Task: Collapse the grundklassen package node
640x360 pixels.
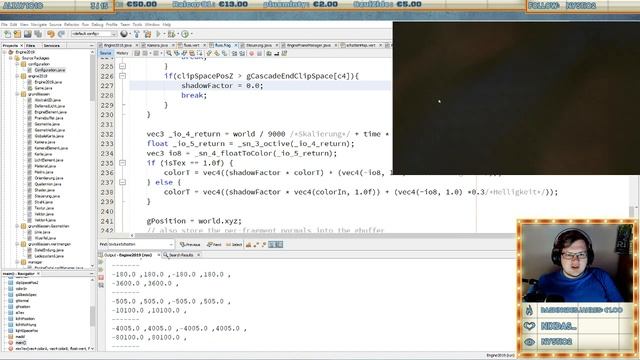Action: pos(17,94)
